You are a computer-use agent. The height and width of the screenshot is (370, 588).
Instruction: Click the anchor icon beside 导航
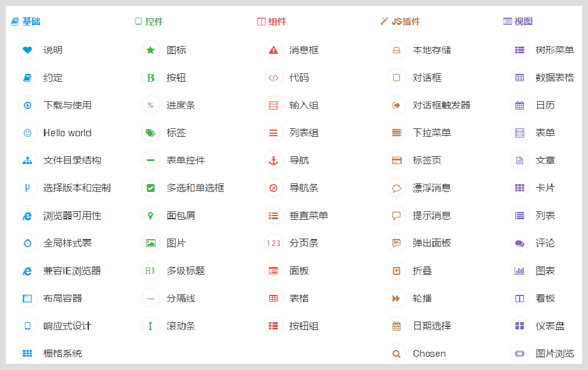[x=273, y=160]
